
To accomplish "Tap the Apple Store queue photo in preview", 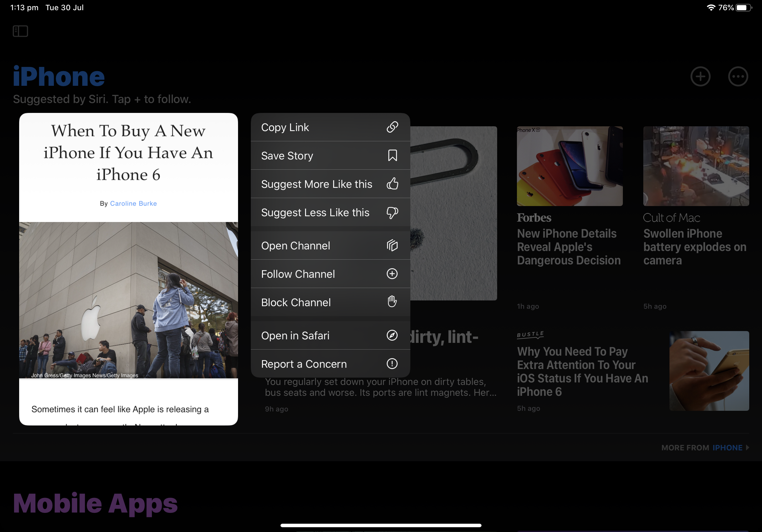I will pos(129,300).
